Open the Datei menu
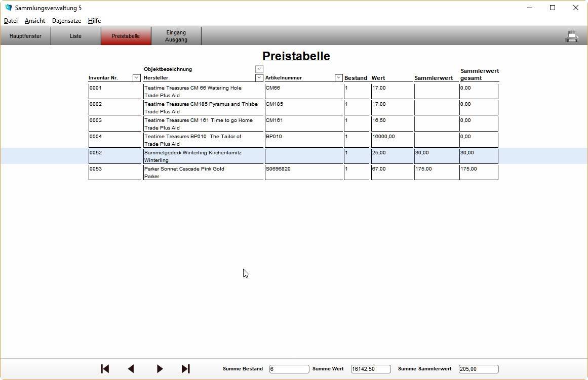588x380 pixels. [11, 21]
